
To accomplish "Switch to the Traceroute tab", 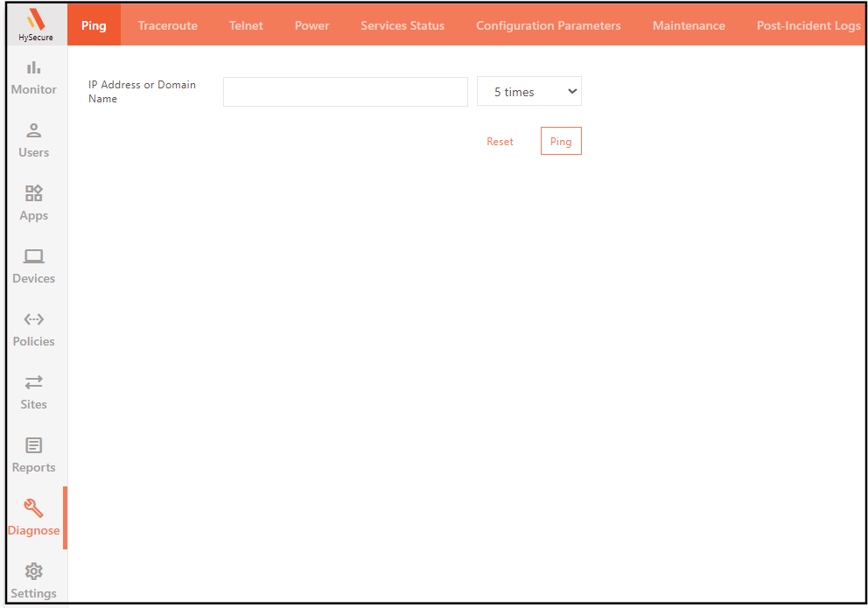I will (x=167, y=25).
